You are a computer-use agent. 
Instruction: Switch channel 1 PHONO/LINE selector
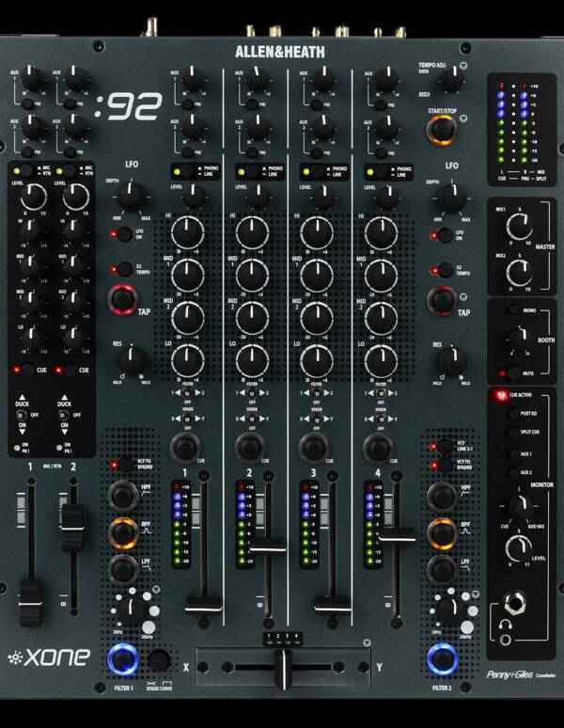[186, 171]
